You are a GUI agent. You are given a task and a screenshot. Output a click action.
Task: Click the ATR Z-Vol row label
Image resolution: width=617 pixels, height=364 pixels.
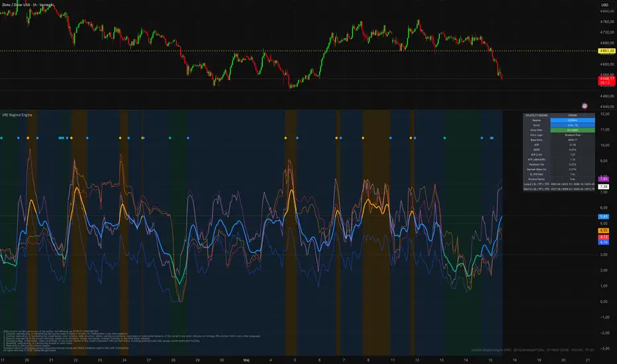[536, 155]
